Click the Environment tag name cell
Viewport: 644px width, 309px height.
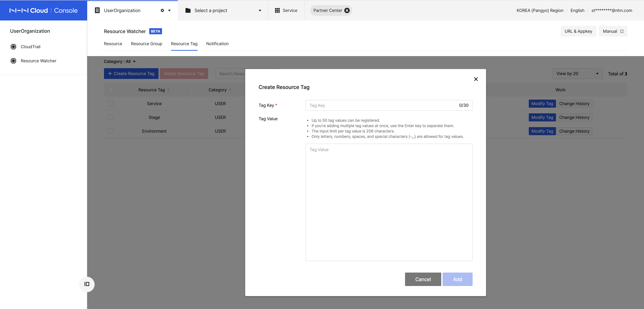click(x=154, y=131)
